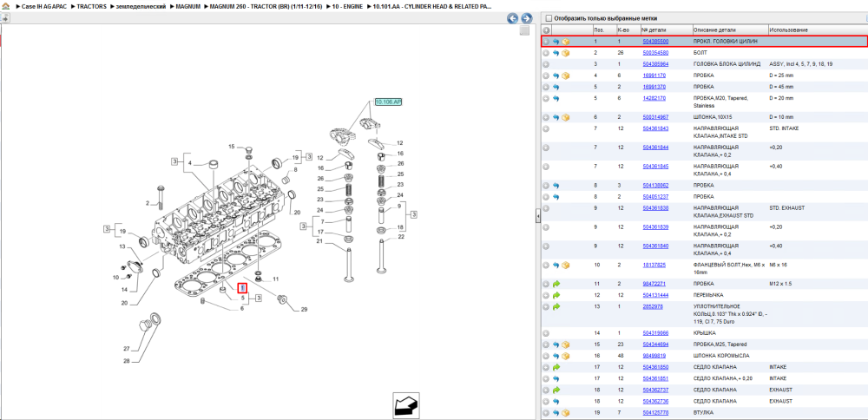Open part number link 504385964

tap(655, 64)
